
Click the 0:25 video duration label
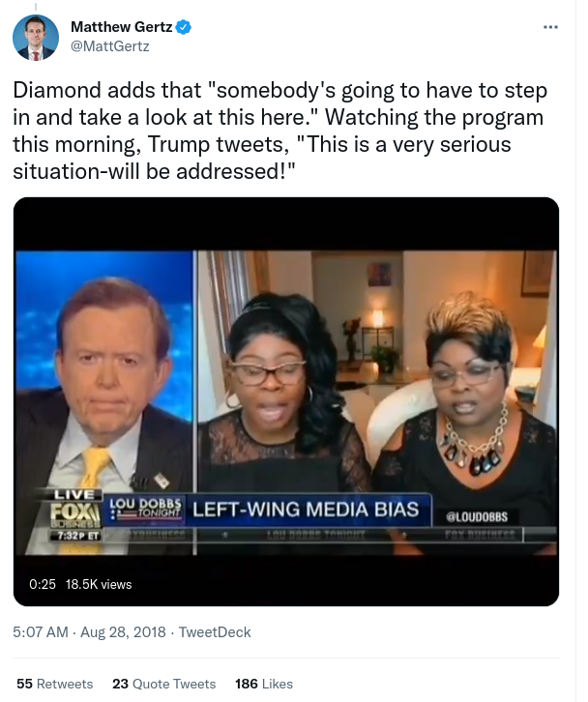tap(43, 584)
